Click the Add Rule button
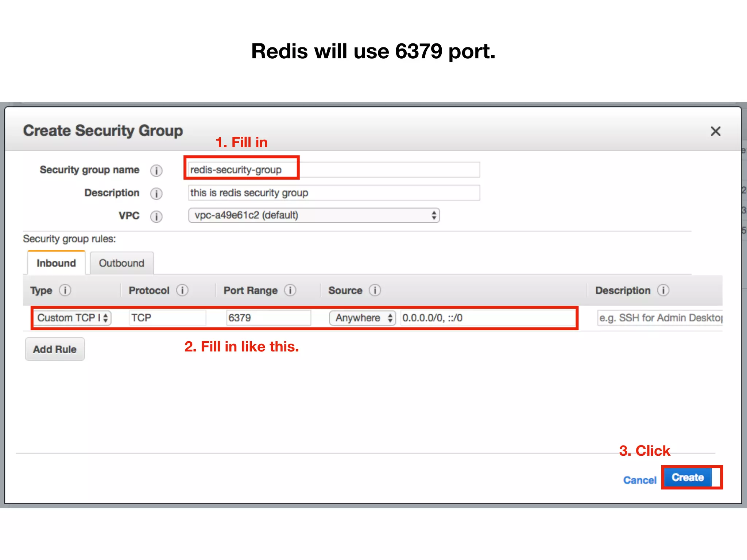This screenshot has height=560, width=747. point(55,349)
